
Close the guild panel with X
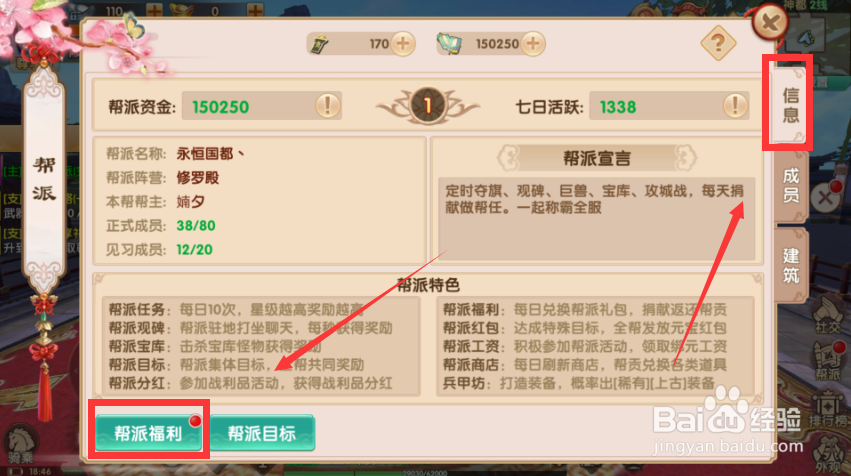pyautogui.click(x=770, y=22)
